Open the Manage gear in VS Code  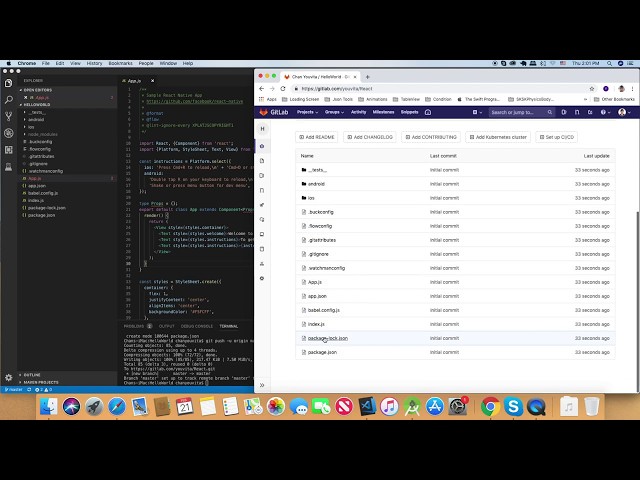click(x=9, y=377)
